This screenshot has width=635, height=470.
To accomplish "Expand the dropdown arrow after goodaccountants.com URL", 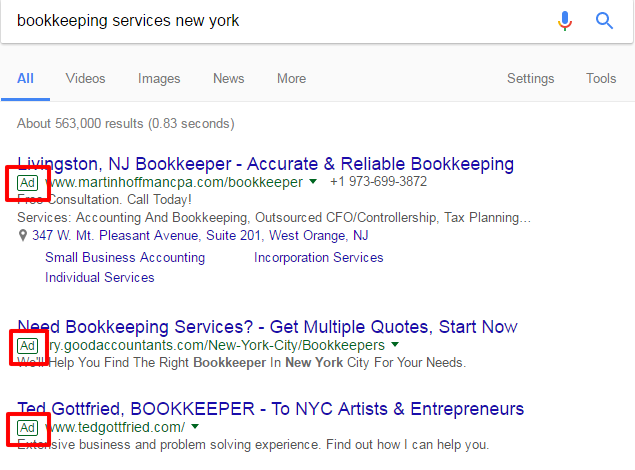I will pyautogui.click(x=395, y=345).
